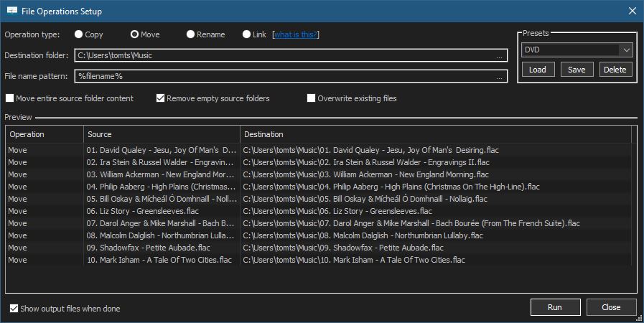The height and width of the screenshot is (323, 644).
Task: Delete the selected preset
Action: click(x=615, y=70)
